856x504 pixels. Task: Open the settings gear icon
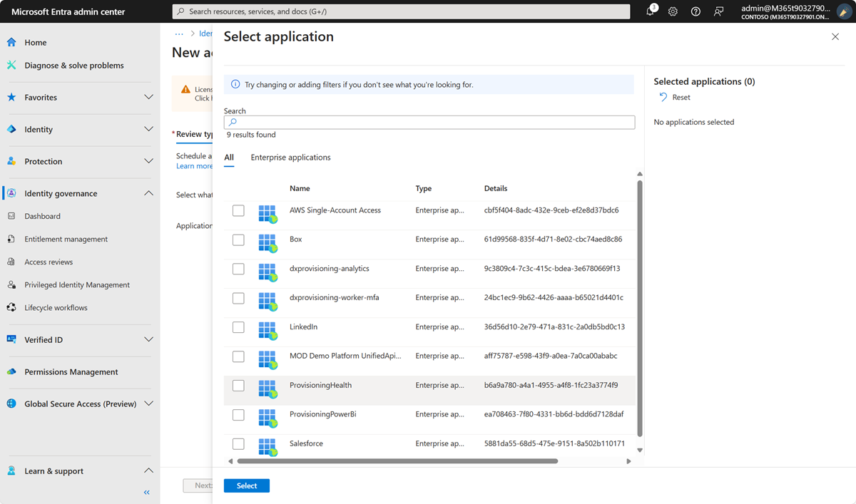coord(673,11)
